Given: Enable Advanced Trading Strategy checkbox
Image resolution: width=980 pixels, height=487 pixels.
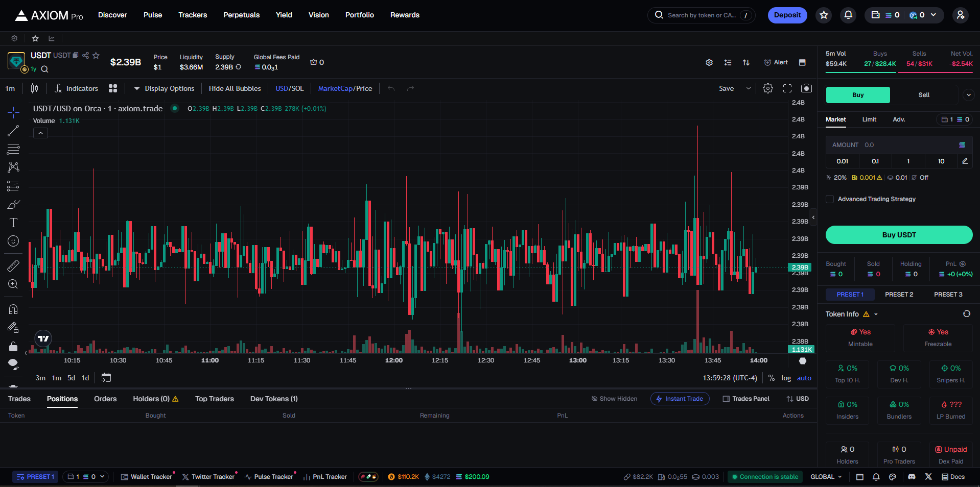Looking at the screenshot, I should (x=830, y=199).
